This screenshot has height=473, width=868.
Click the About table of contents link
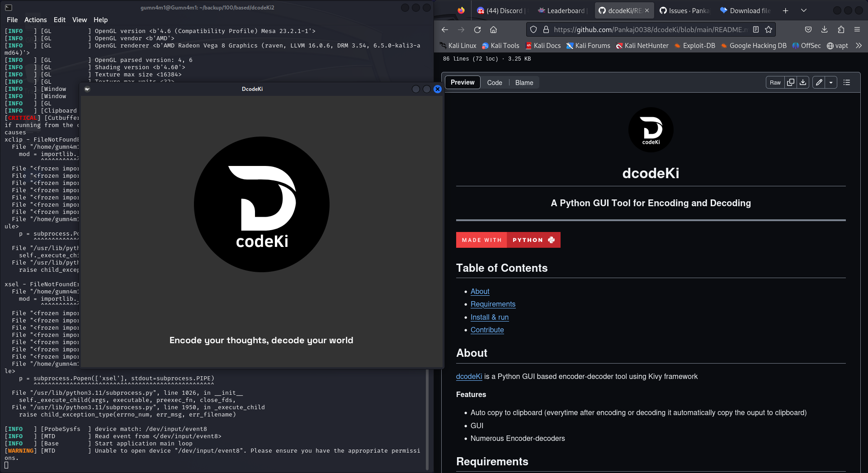[480, 292]
